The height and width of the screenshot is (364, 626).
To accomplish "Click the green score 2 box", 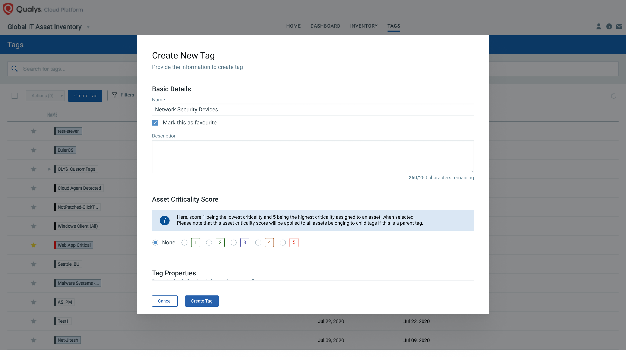I will pyautogui.click(x=220, y=242).
